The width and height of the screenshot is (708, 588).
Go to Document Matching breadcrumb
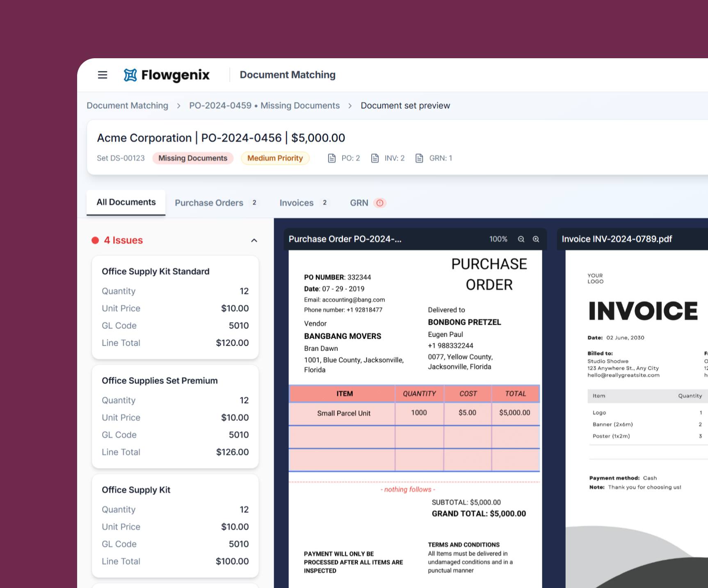point(127,105)
